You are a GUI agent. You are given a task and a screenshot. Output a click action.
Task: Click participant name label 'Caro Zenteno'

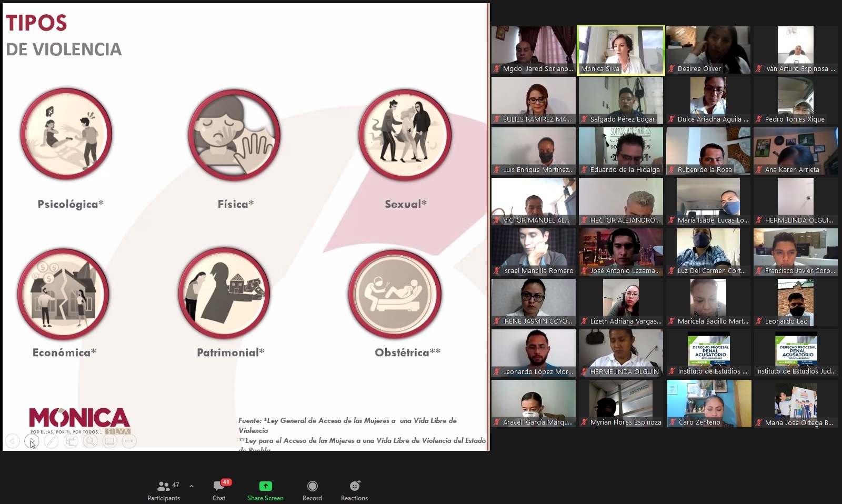click(699, 422)
